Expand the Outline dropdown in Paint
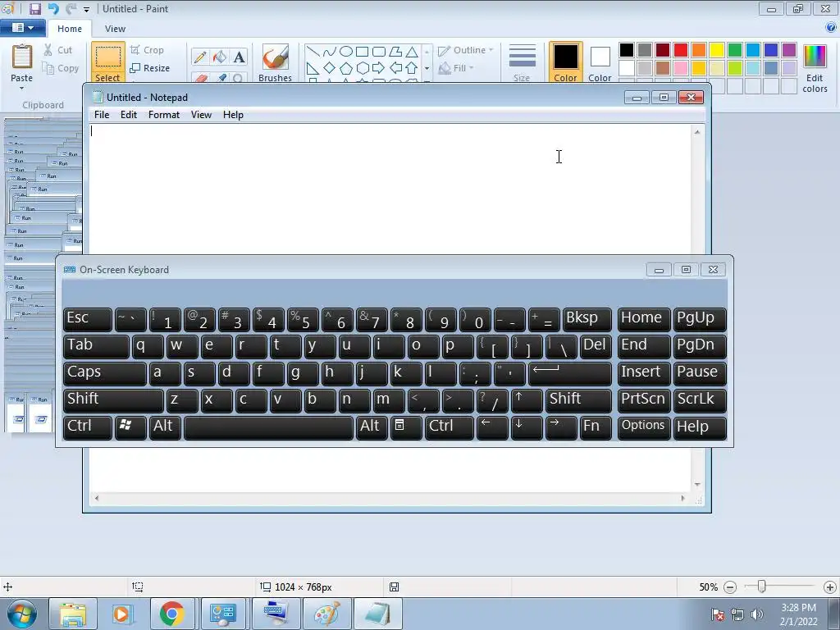Screen dimensions: 840x630 tap(466, 50)
